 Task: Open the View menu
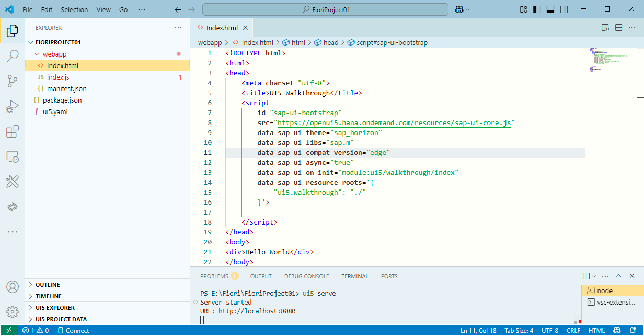[103, 9]
